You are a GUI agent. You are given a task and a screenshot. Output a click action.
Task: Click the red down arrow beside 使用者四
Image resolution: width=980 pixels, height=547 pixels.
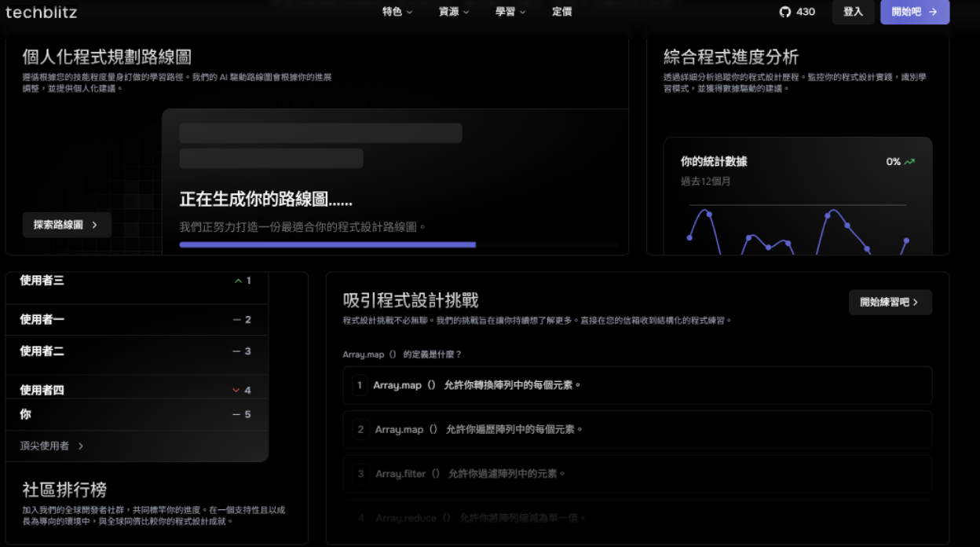(236, 390)
